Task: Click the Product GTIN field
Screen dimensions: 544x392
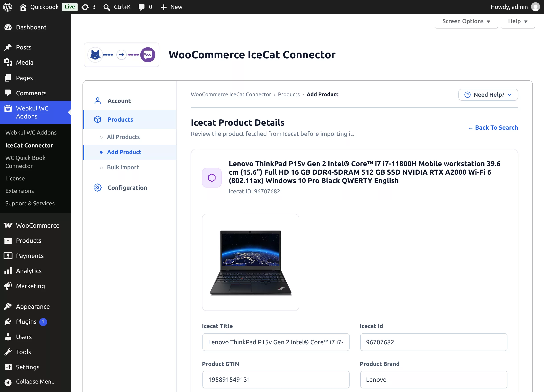Action: [x=276, y=379]
